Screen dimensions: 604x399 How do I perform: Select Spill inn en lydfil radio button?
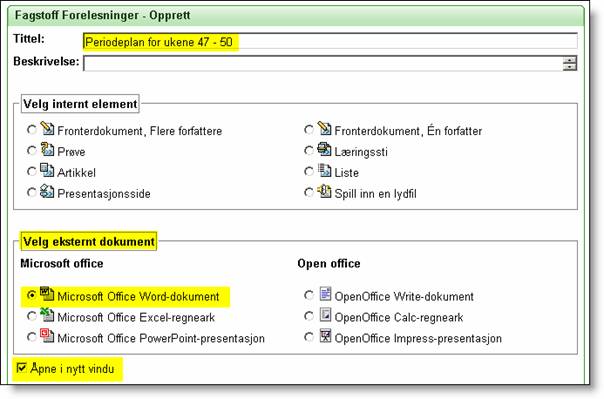(309, 192)
